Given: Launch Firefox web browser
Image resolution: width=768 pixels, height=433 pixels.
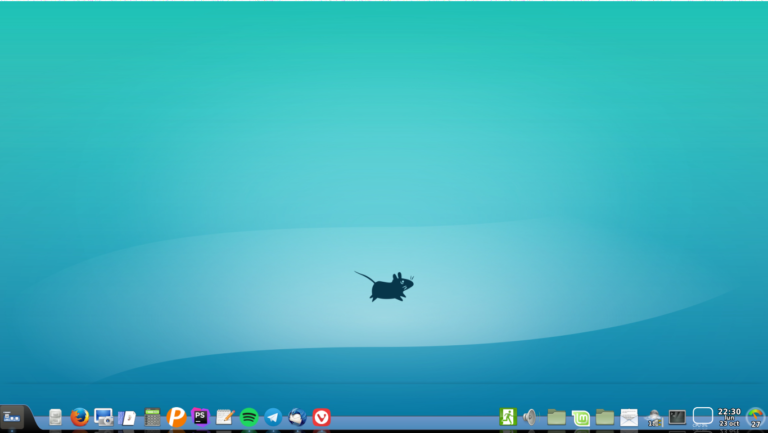Looking at the screenshot, I should 79,417.
